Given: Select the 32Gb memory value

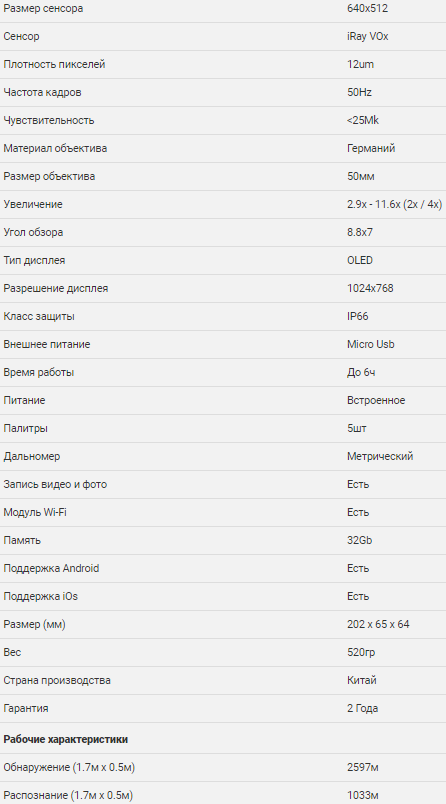Looking at the screenshot, I should 359,540.
